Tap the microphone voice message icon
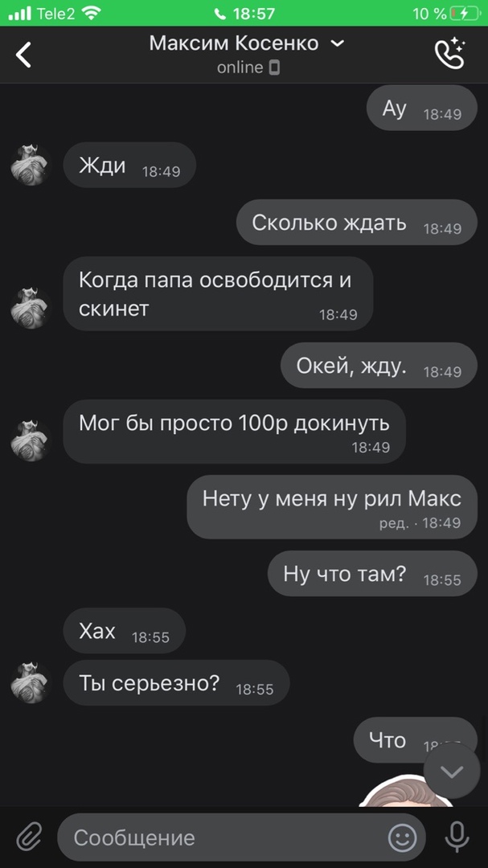Image resolution: width=488 pixels, height=868 pixels. pyautogui.click(x=457, y=837)
